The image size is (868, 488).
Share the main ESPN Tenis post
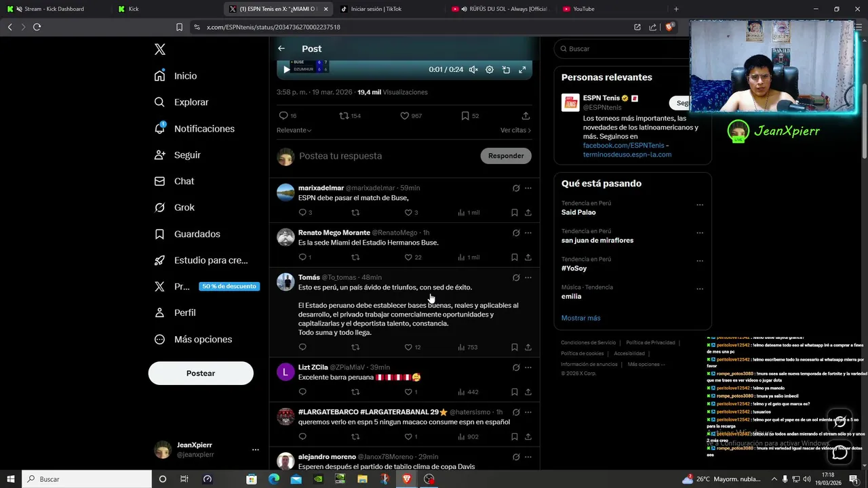(526, 116)
